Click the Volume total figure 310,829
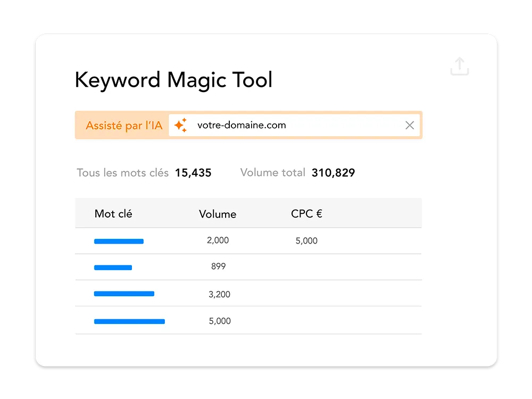This screenshot has width=532, height=399. coord(333,173)
